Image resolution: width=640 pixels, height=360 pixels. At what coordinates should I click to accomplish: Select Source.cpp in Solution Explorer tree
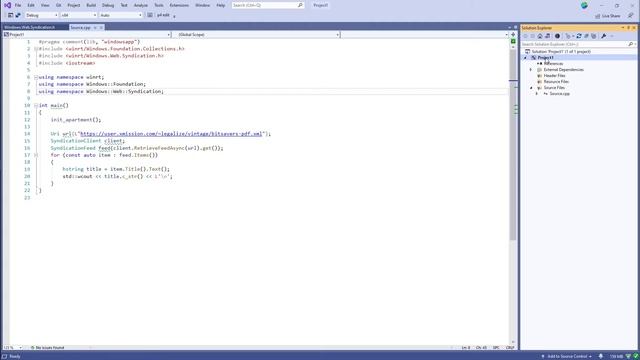[x=559, y=94]
